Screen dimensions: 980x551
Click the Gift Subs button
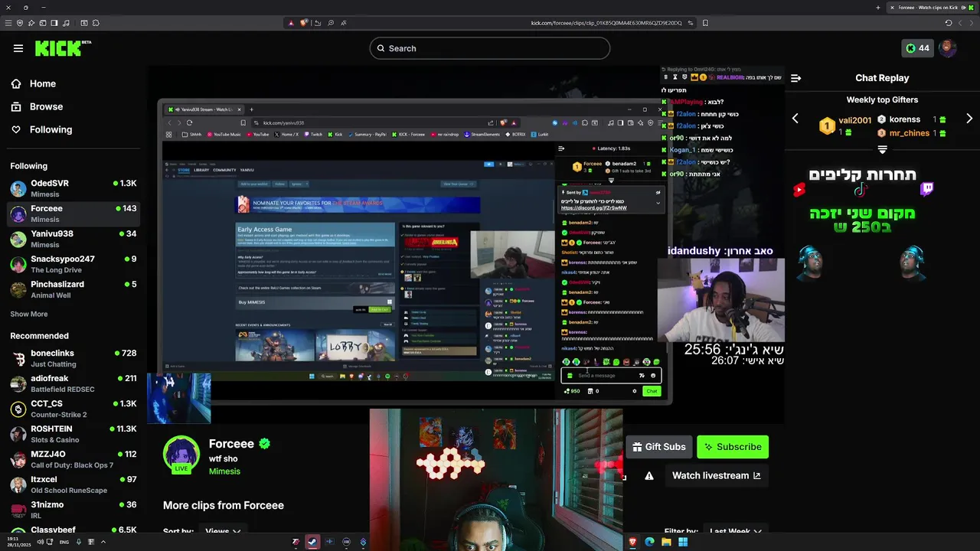[659, 447]
